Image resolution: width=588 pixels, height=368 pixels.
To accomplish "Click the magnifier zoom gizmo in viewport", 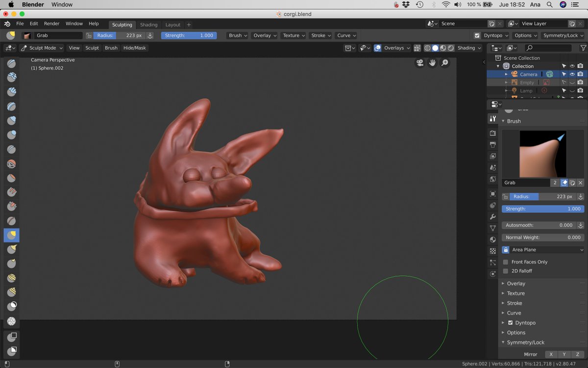I will click(x=445, y=63).
